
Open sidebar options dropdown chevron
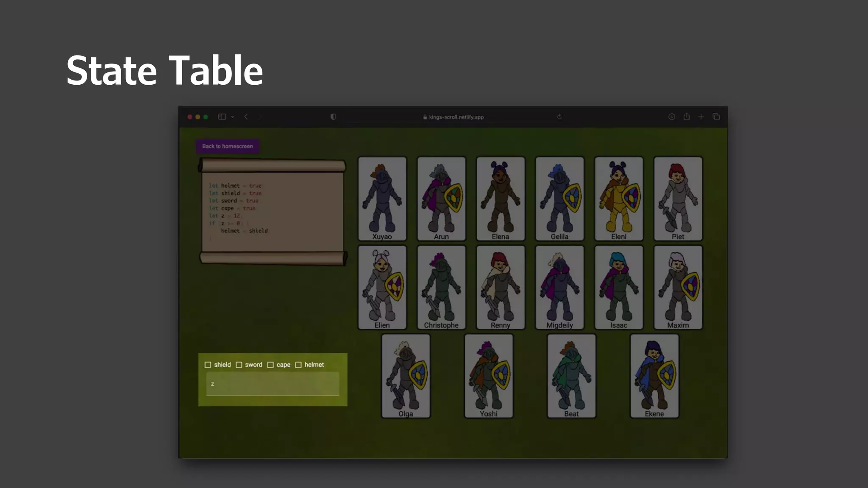[x=232, y=117]
